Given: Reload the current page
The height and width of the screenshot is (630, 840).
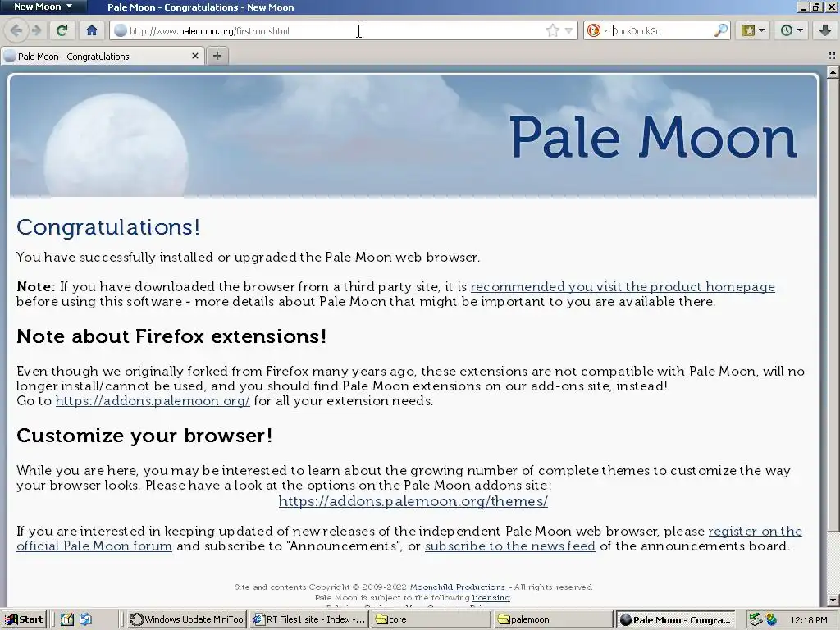Looking at the screenshot, I should click(62, 30).
